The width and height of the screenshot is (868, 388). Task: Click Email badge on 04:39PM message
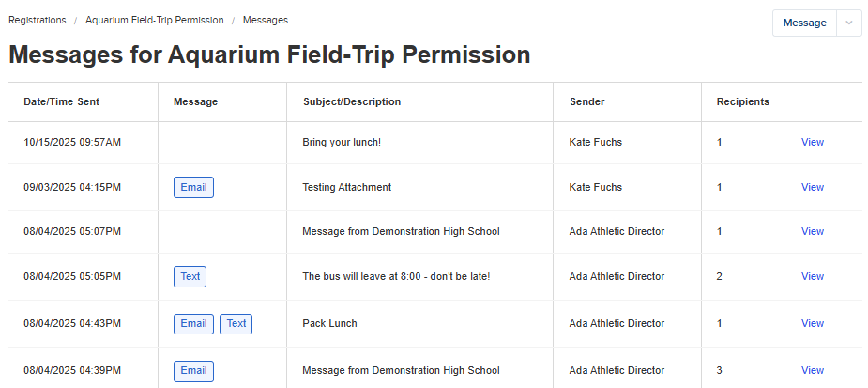193,371
